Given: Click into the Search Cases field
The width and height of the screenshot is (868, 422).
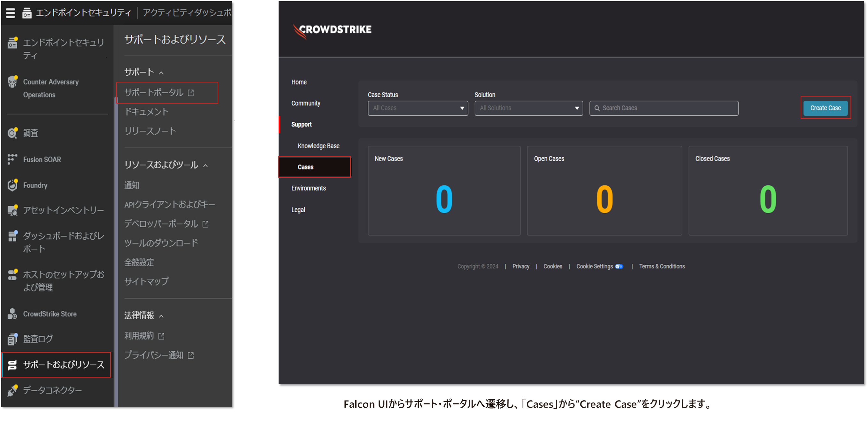Looking at the screenshot, I should (664, 108).
